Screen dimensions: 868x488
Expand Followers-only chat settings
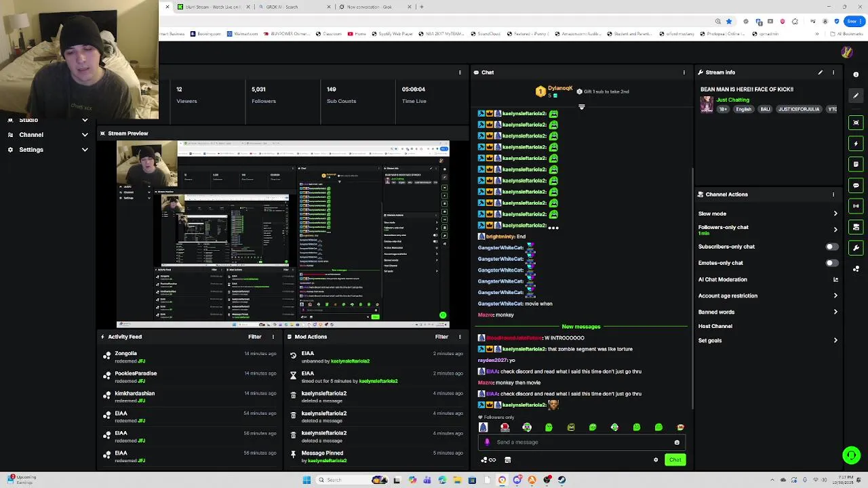[x=835, y=230]
